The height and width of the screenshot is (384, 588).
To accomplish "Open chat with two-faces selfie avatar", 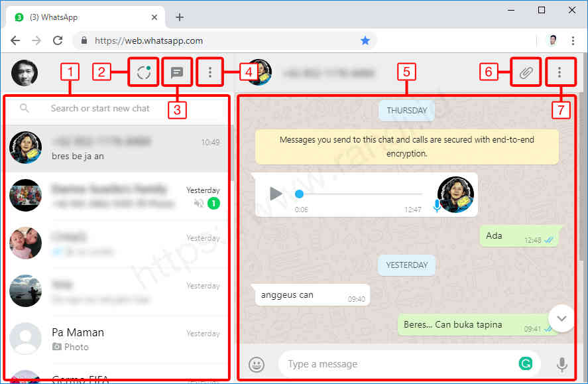I will (x=117, y=243).
